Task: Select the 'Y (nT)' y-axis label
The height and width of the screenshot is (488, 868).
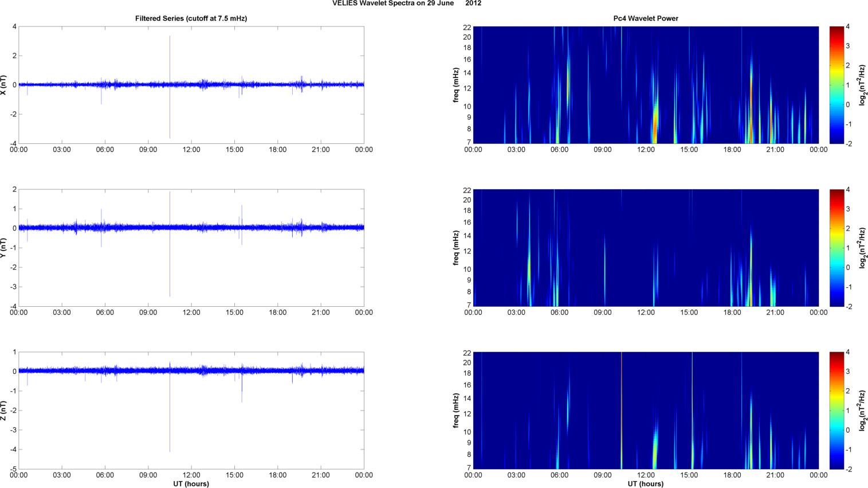Action: [5, 248]
